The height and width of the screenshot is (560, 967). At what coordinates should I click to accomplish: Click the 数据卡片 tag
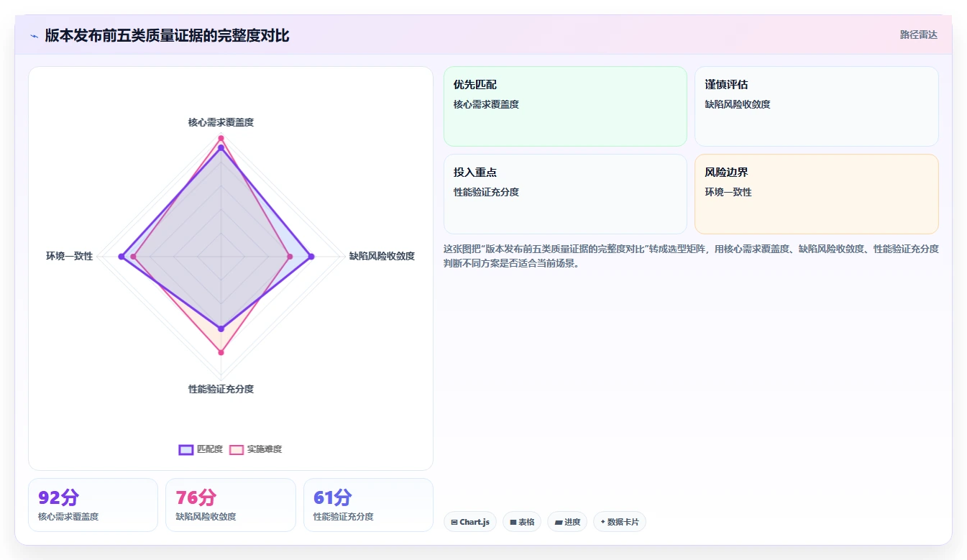(x=620, y=522)
